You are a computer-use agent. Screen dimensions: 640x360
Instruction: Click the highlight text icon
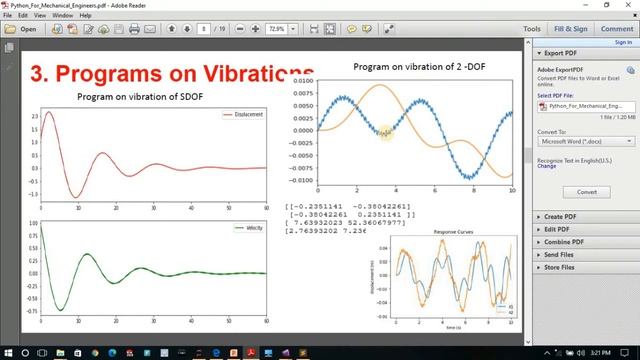[x=367, y=29]
